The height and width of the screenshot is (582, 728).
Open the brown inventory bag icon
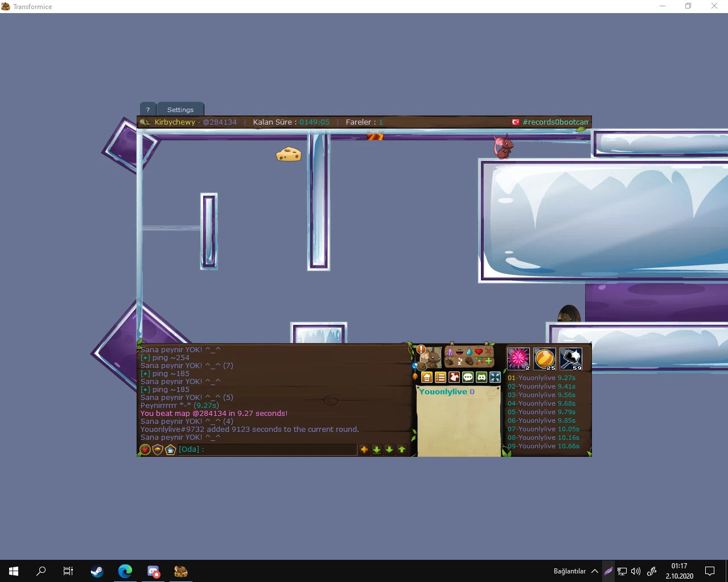pos(422,366)
